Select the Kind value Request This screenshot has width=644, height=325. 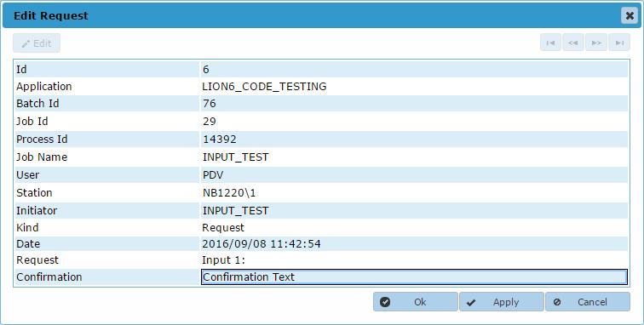pyautogui.click(x=223, y=228)
